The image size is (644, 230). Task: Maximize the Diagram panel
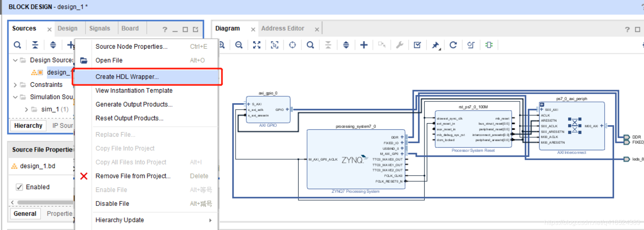click(637, 29)
